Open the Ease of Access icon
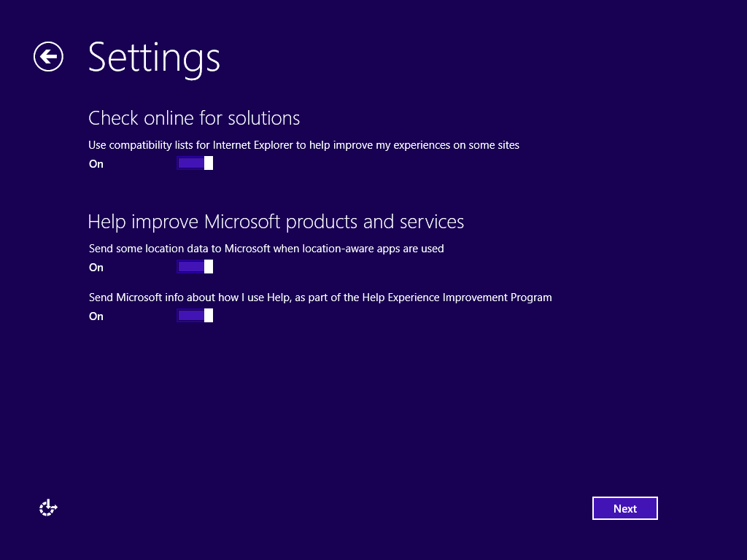This screenshot has width=747, height=560. click(48, 508)
